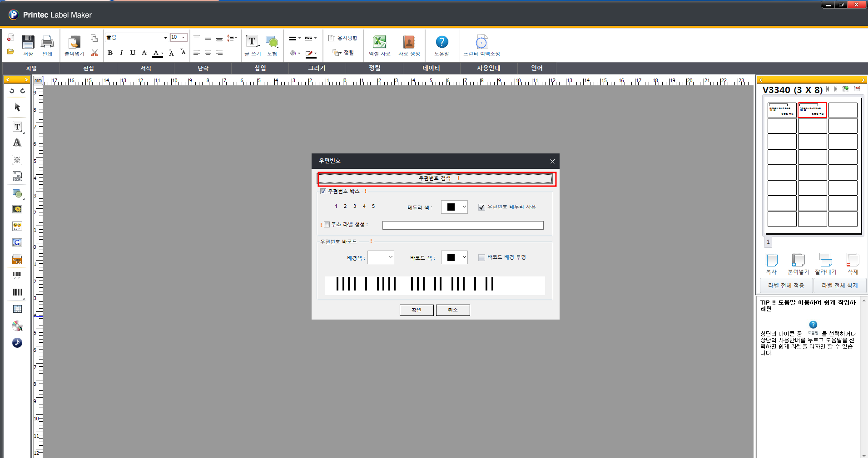The height and width of the screenshot is (458, 868).
Task: Select the ZIP postal barcode tool in sidebar
Action: (x=17, y=276)
